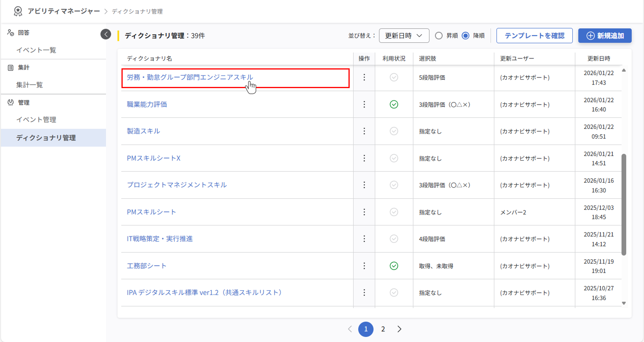Click the 回答 section icon in the sidebar
The image size is (644, 342).
[11, 32]
